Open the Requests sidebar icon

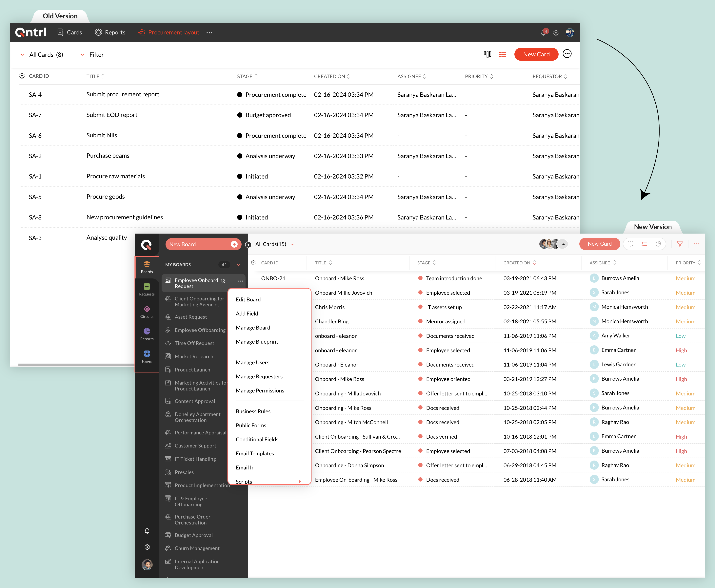click(147, 289)
